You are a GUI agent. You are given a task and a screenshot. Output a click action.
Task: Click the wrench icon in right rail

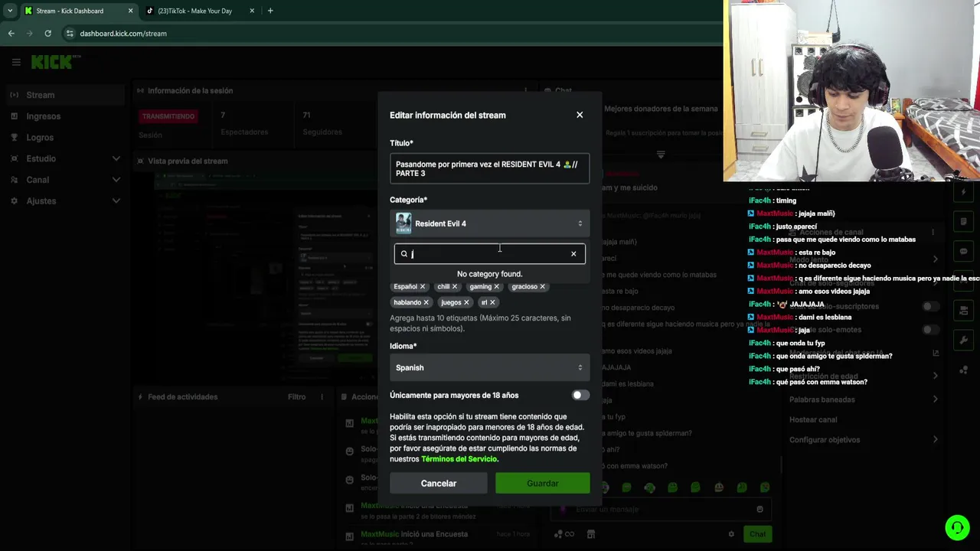point(963,340)
